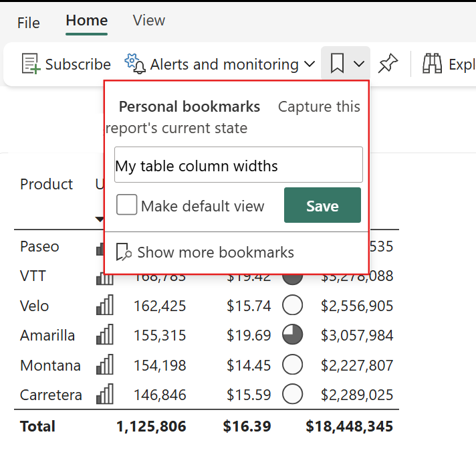476x473 pixels.
Task: Click the total units 1,125,806
Action: click(151, 427)
